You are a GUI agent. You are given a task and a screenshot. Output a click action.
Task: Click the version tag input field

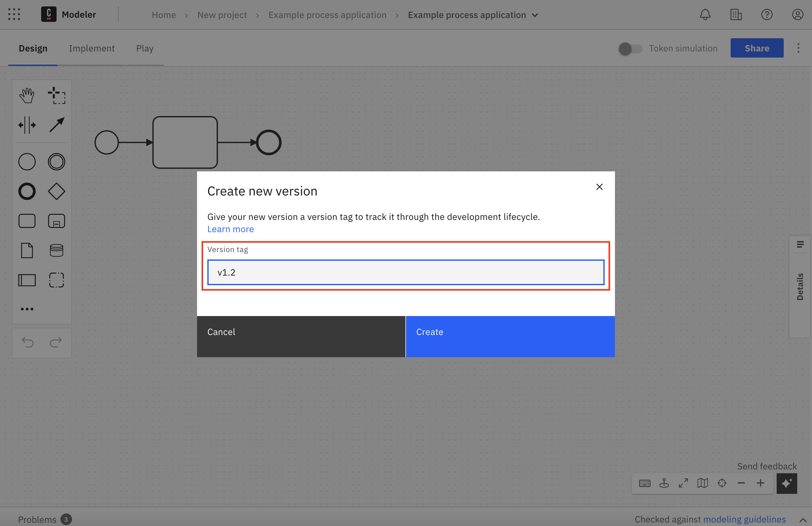pyautogui.click(x=406, y=272)
